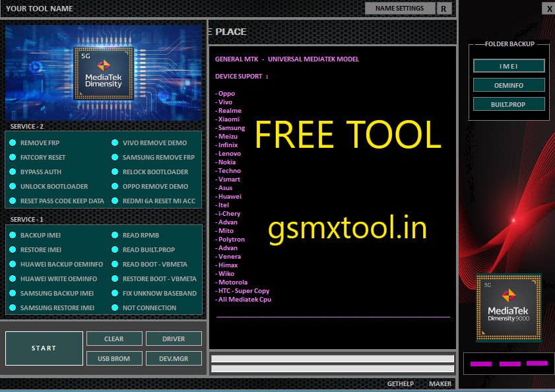Click the last magenta indicator bar
The image size is (555, 392).
pyautogui.click(x=537, y=363)
